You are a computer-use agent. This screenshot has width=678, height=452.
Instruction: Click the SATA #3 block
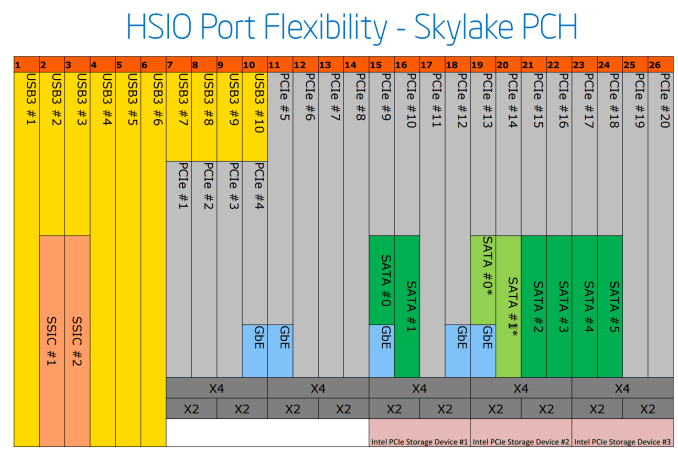[x=560, y=306]
